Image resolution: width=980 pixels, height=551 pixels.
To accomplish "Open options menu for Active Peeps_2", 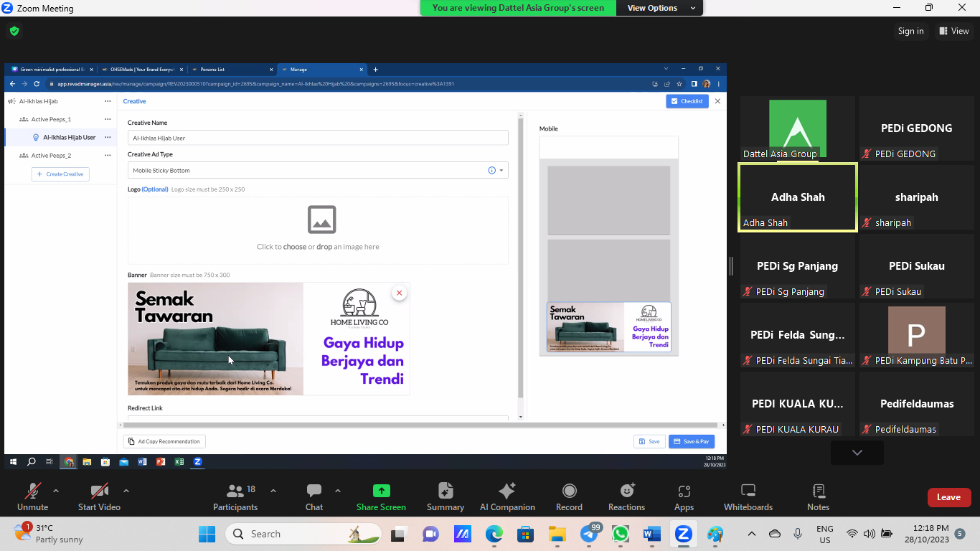I will point(108,155).
